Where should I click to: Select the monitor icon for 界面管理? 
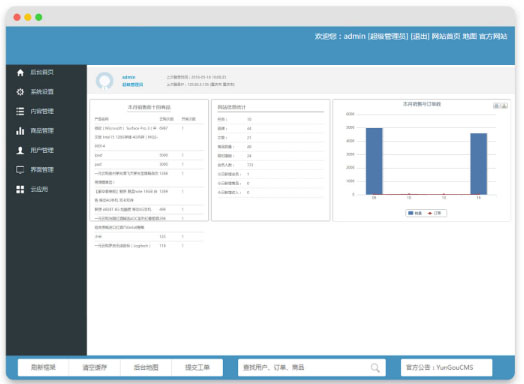(20, 170)
